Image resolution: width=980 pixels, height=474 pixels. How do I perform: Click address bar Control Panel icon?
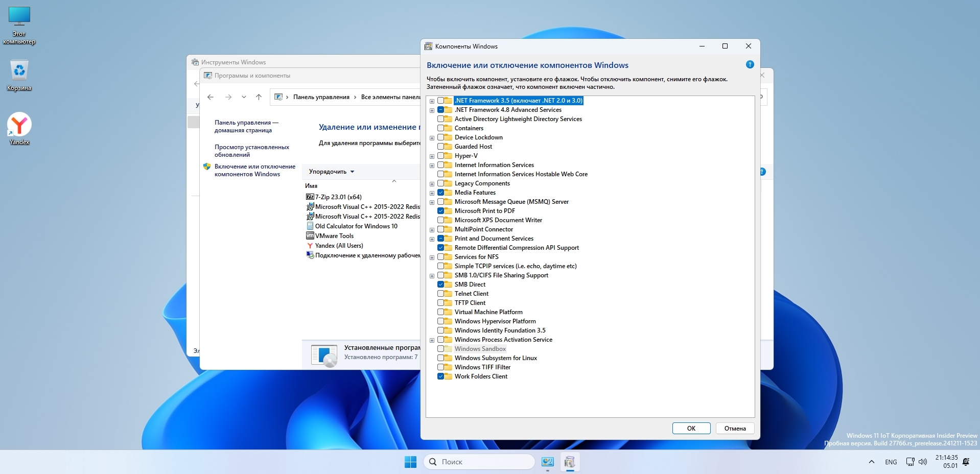(x=278, y=97)
